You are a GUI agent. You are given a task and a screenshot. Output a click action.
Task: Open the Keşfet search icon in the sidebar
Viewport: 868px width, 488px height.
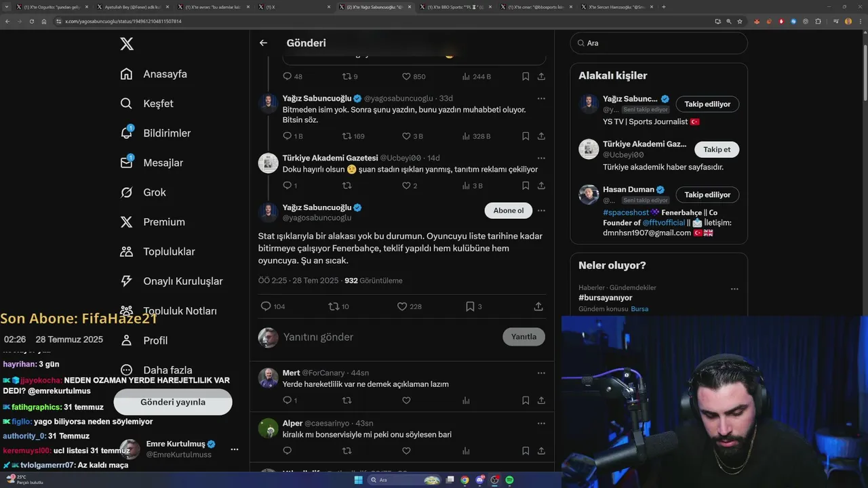point(127,104)
